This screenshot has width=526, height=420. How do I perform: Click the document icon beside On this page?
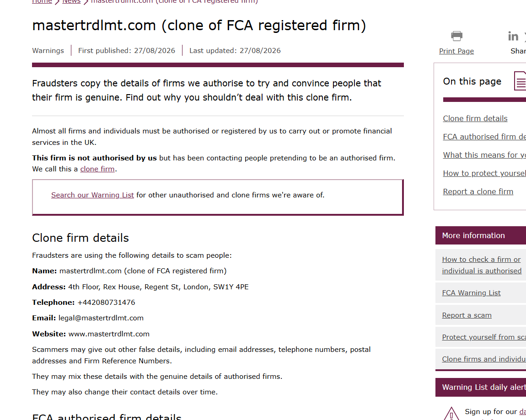[520, 81]
